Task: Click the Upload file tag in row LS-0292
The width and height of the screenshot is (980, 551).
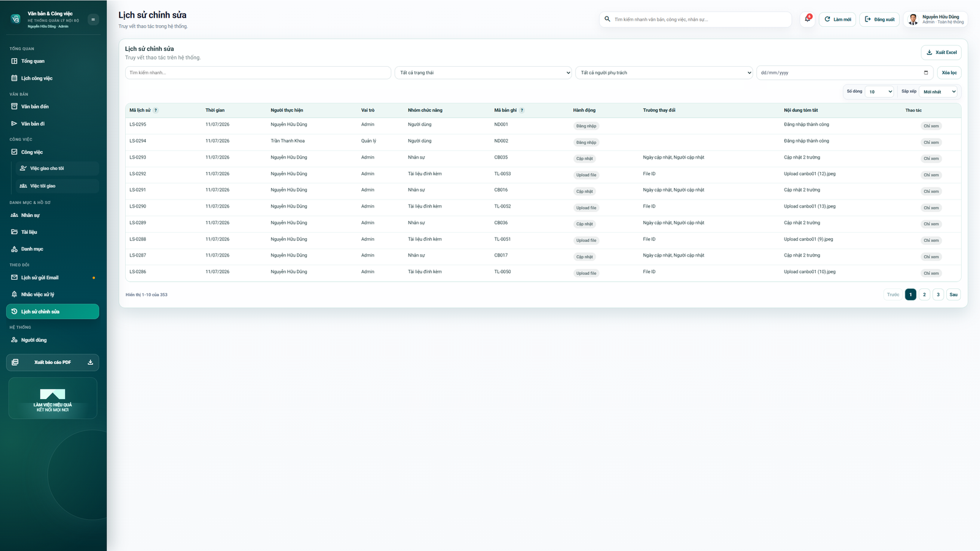Action: tap(586, 175)
